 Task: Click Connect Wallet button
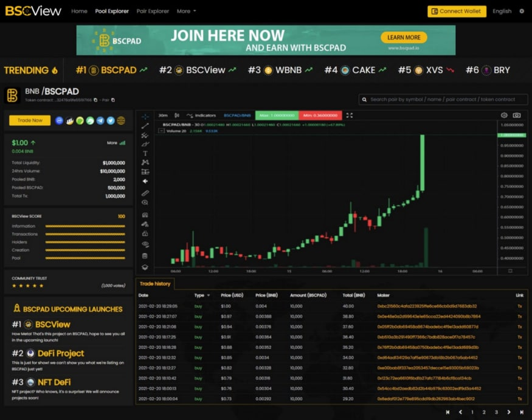[x=457, y=11]
